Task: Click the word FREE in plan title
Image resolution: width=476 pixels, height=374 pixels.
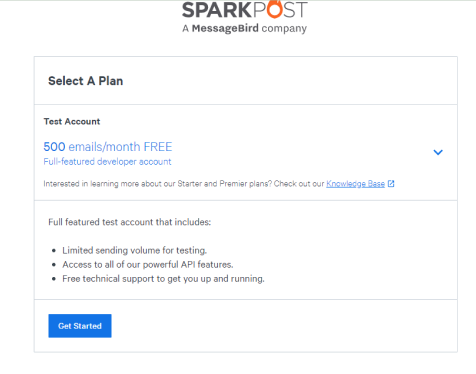Action: [158, 147]
